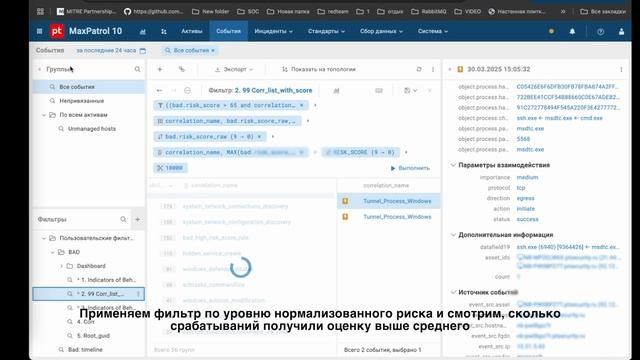
Task: Click the yellow status indicator in header
Action: (551, 31)
